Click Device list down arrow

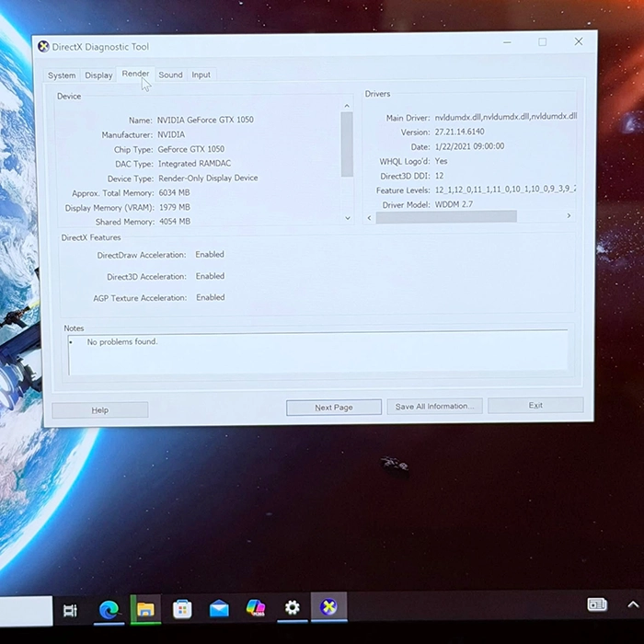[348, 218]
